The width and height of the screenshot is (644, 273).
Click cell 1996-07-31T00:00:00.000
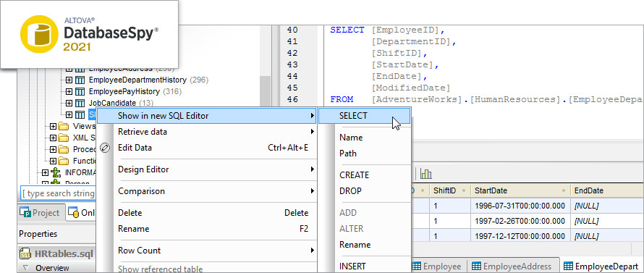click(x=520, y=205)
